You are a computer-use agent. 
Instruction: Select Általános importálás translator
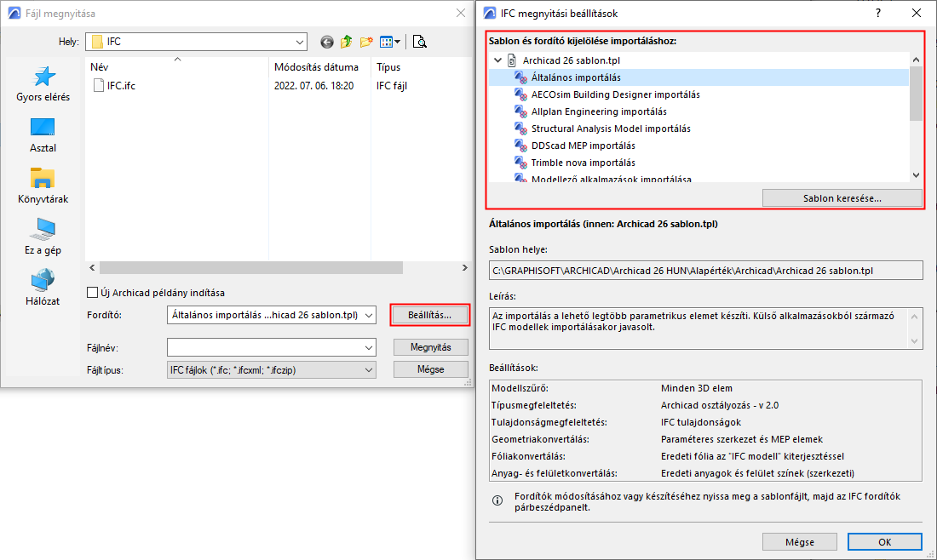coord(698,77)
